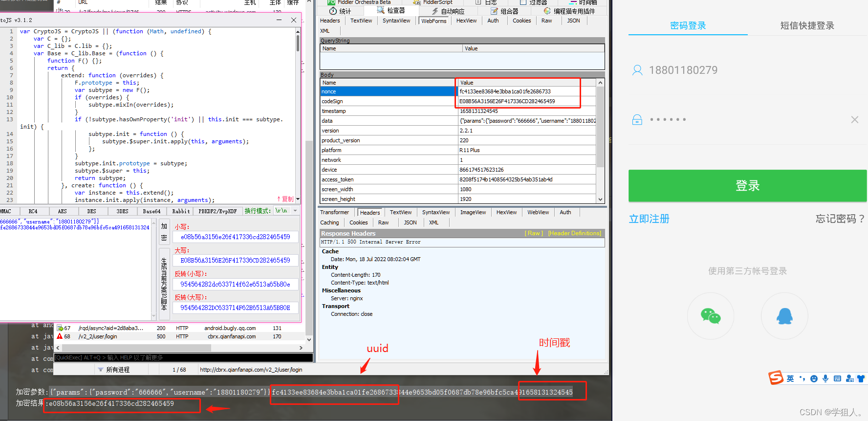Open the response Transformer tab
The height and width of the screenshot is (421, 868).
point(334,212)
